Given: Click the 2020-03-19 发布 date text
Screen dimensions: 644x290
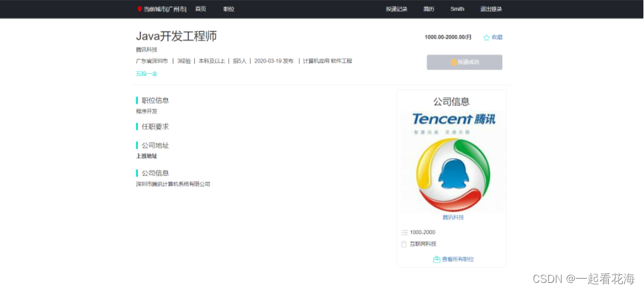Looking at the screenshot, I should pyautogui.click(x=274, y=61).
